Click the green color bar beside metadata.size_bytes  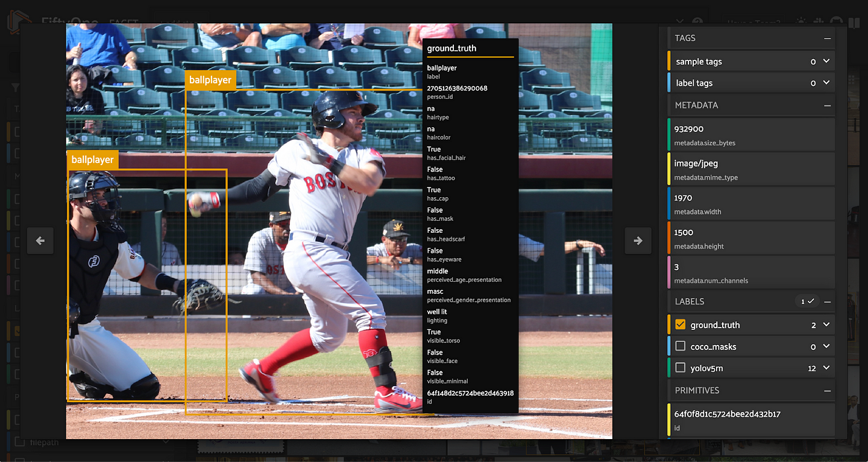[x=669, y=134]
